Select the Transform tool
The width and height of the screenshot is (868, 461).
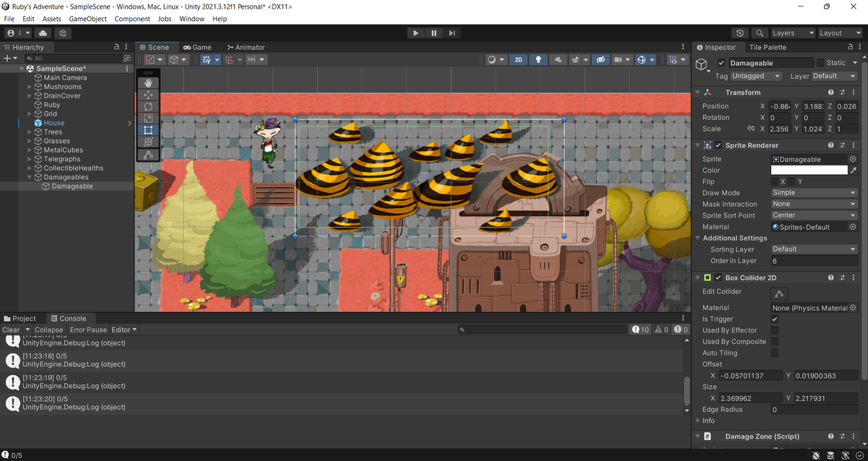pyautogui.click(x=148, y=142)
